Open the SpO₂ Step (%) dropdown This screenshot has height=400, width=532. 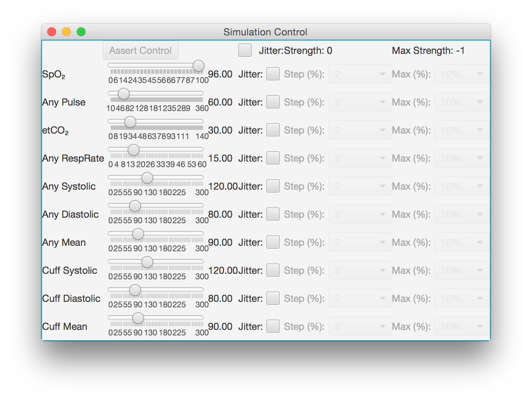pyautogui.click(x=360, y=74)
